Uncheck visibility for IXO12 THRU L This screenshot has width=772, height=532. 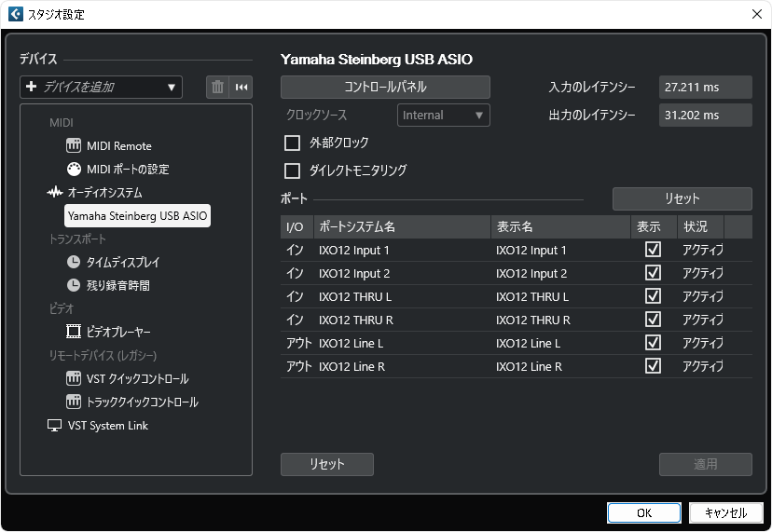653,296
